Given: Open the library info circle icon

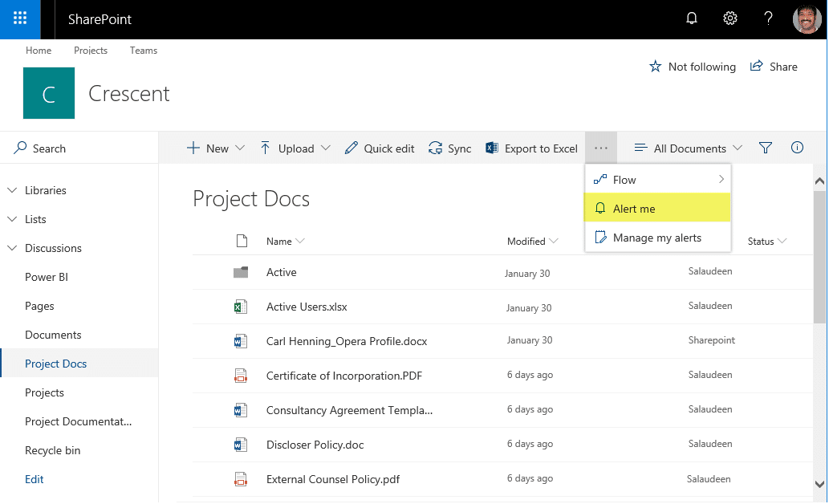Looking at the screenshot, I should point(797,148).
